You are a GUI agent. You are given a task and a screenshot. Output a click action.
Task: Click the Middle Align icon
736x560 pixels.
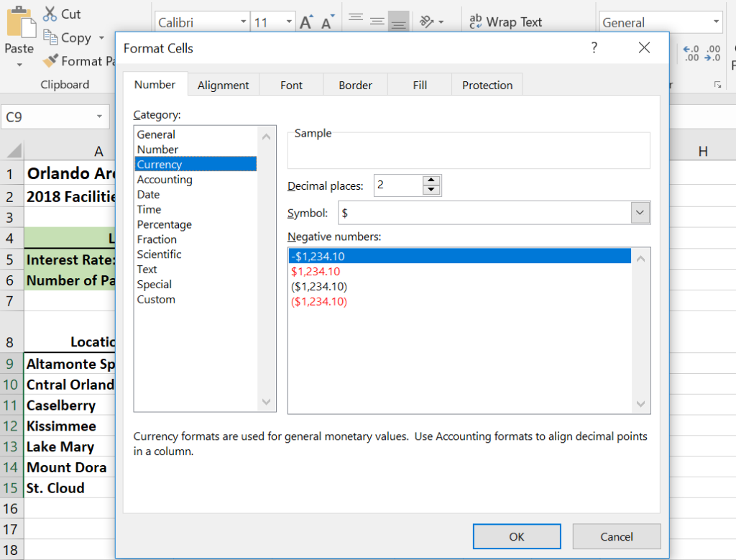coord(377,21)
